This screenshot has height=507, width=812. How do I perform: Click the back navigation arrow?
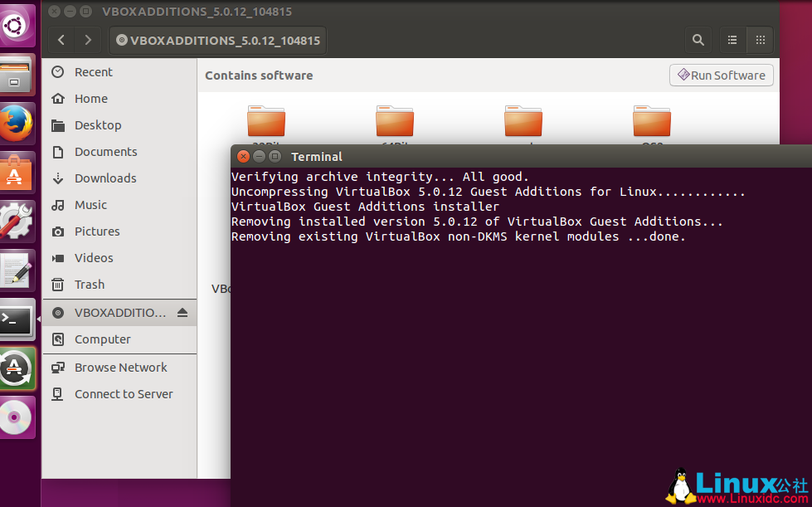61,40
